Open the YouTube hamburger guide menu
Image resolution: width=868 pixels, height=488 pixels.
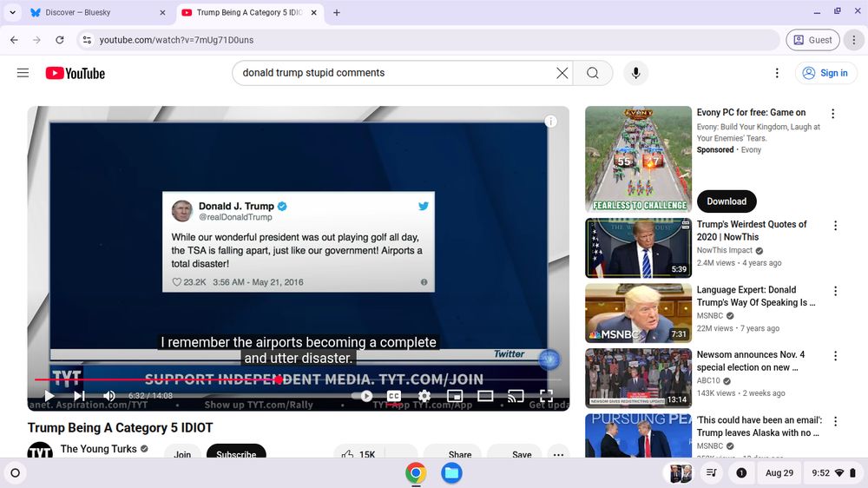pos(23,73)
